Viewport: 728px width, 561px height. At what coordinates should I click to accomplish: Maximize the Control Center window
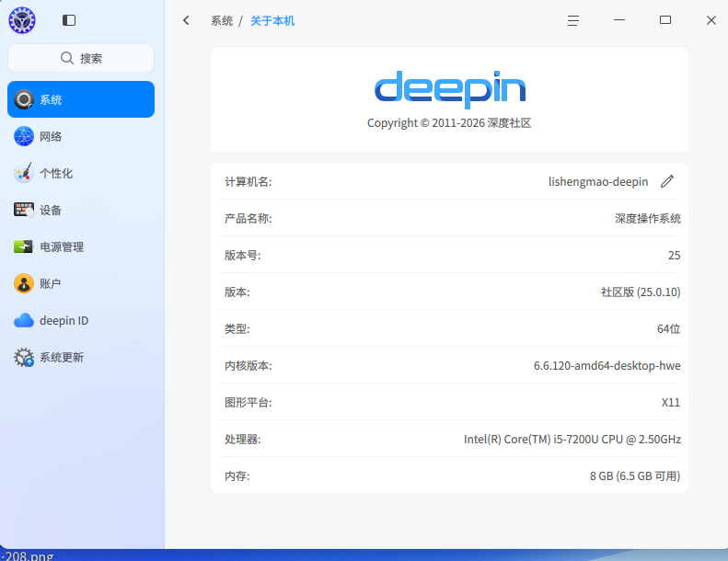[x=665, y=20]
